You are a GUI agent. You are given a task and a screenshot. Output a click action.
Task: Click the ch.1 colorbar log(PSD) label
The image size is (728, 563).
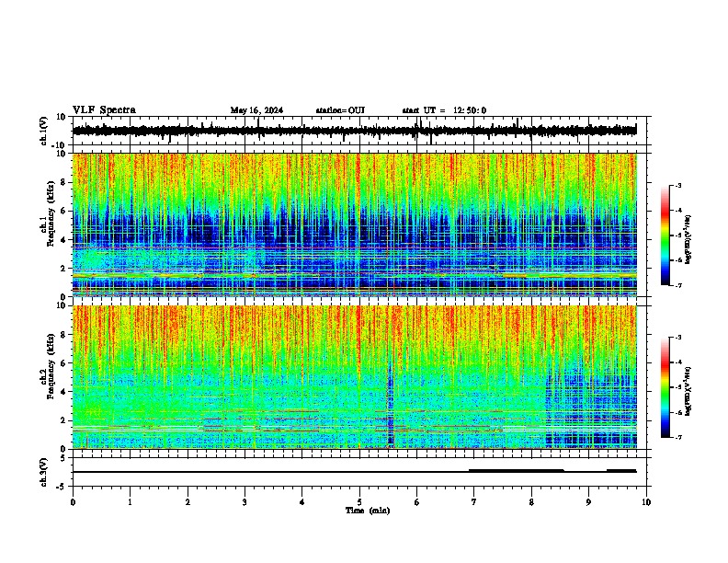point(688,239)
